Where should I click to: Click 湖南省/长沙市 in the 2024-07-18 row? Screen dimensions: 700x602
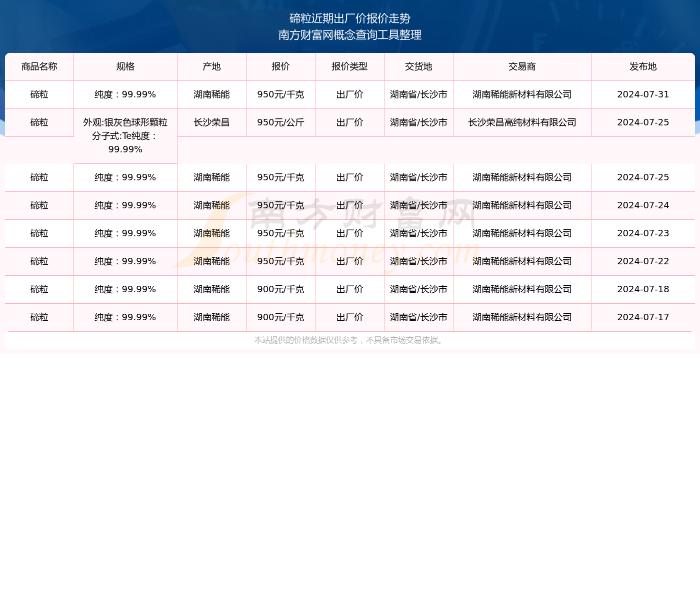419,289
